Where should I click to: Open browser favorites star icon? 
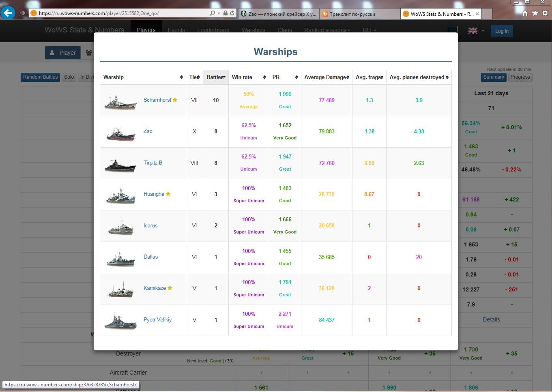pos(535,13)
